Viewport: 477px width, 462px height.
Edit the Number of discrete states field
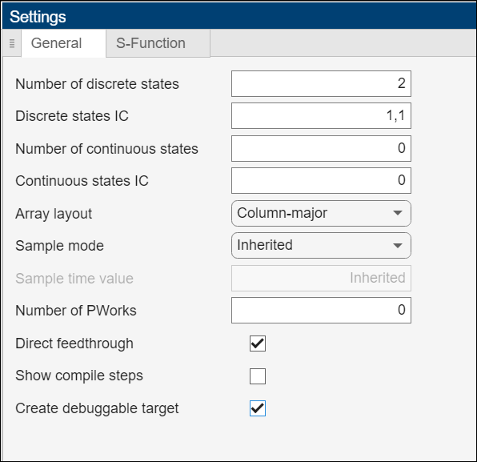(x=321, y=83)
